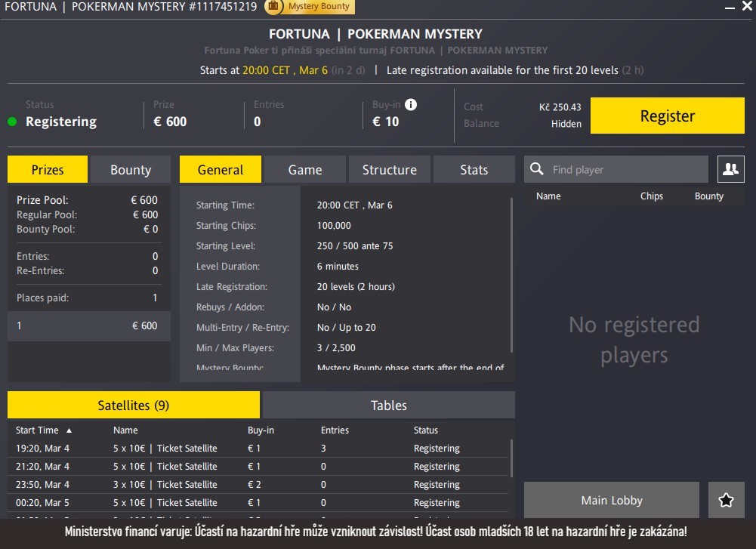Sort satellites by Buy-in column

click(x=261, y=430)
